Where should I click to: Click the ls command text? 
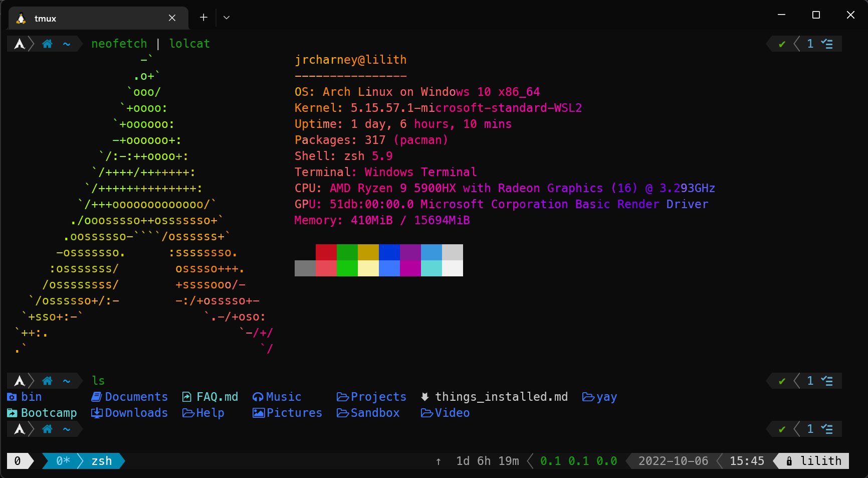(98, 381)
